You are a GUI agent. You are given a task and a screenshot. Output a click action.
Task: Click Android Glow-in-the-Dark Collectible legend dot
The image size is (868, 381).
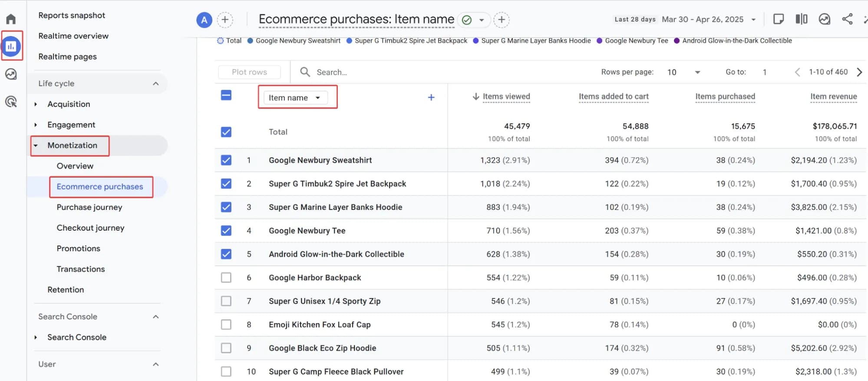pos(677,41)
